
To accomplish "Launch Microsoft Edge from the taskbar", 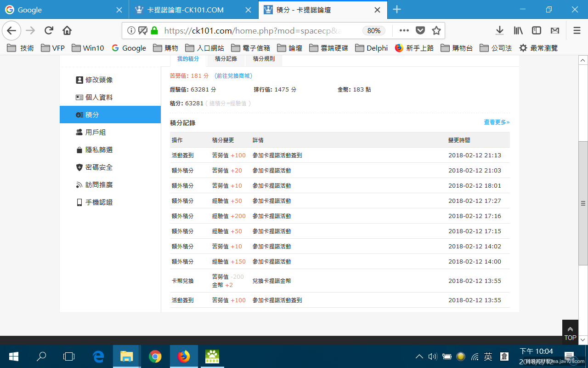I will click(x=98, y=356).
